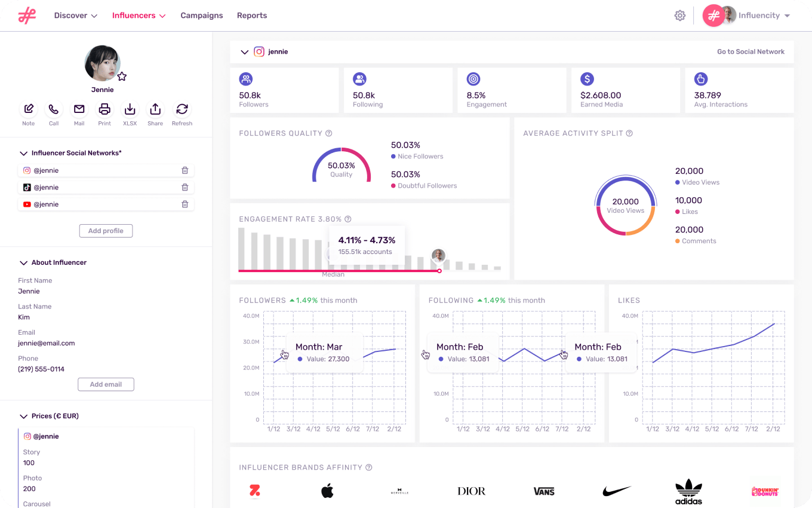812x508 pixels.
Task: Open the Discover dropdown menu
Action: tap(76, 16)
